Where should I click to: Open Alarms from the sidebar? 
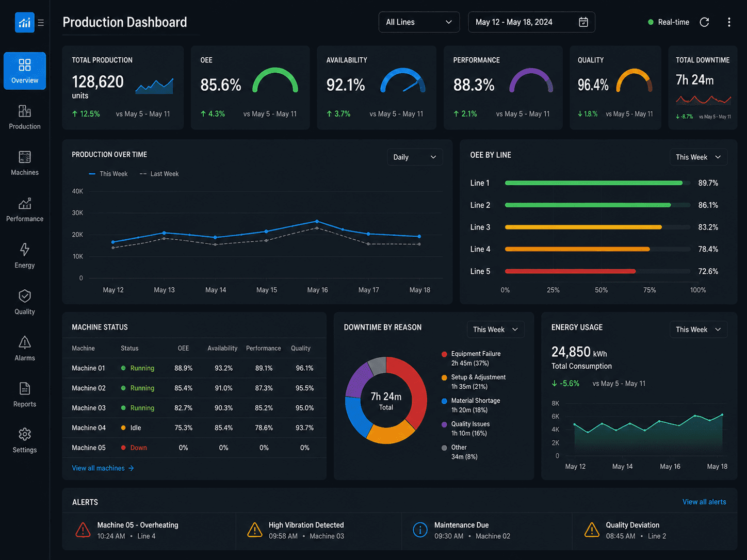tap(25, 349)
